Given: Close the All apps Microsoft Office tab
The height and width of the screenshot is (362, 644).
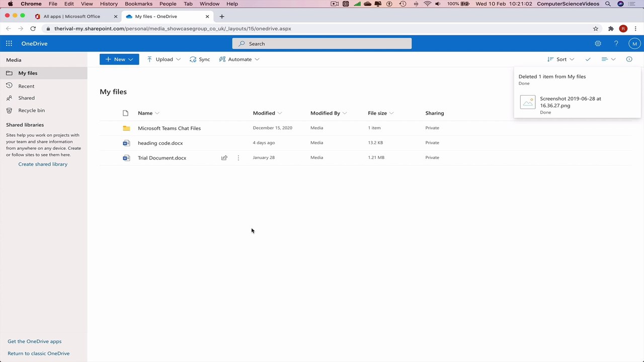Looking at the screenshot, I should (116, 17).
